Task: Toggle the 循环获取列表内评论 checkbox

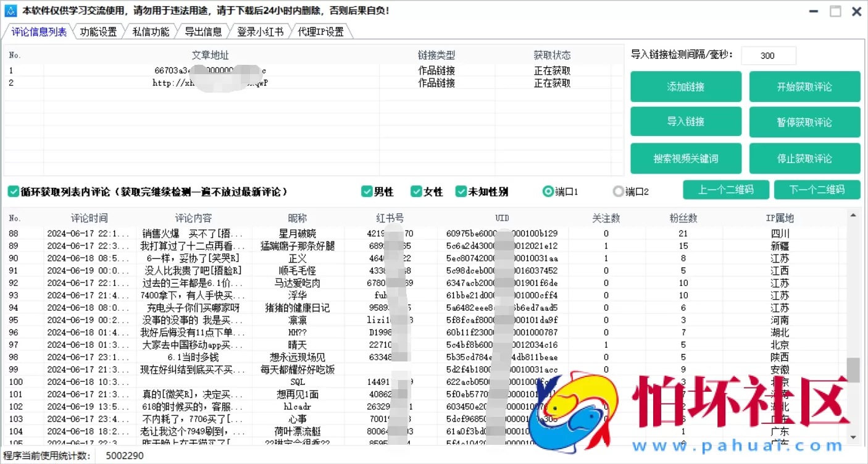Action: pyautogui.click(x=13, y=192)
